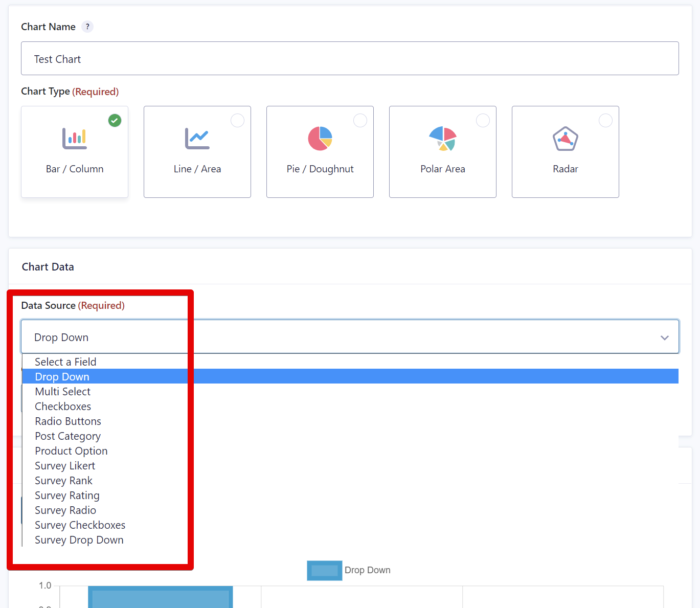Screen dimensions: 700x608
Task: Choose Survey Likert from the dropdown list
Action: pos(65,466)
